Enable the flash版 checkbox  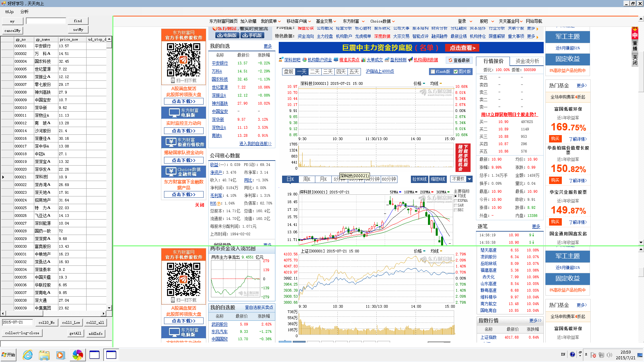pos(433,71)
